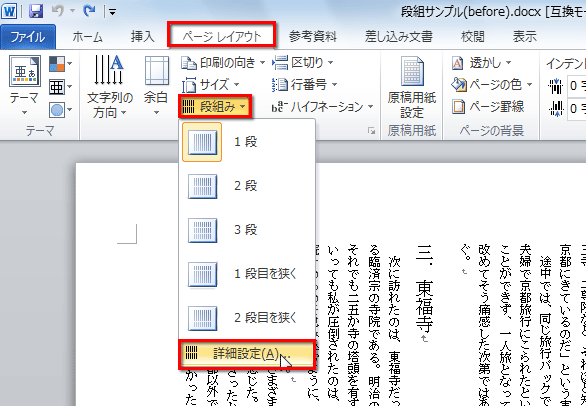Open theme colors dropdown
The width and height of the screenshot is (586, 406).
[x=61, y=64]
